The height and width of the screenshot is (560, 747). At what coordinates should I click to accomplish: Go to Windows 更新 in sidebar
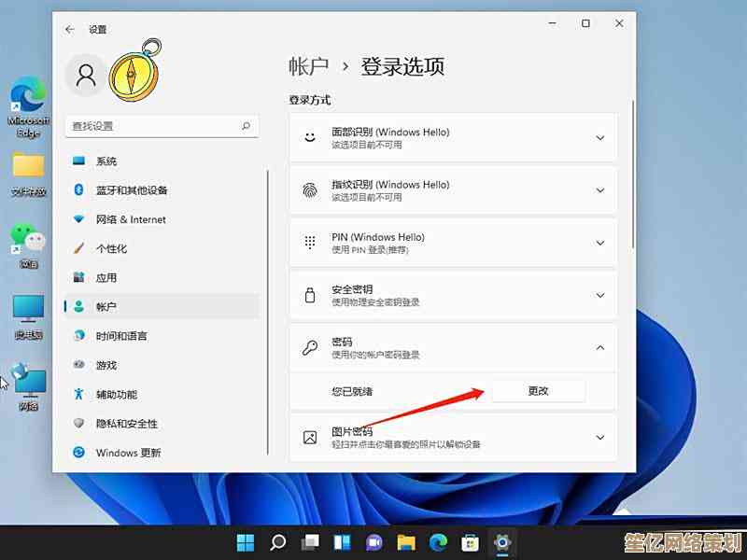[128, 453]
